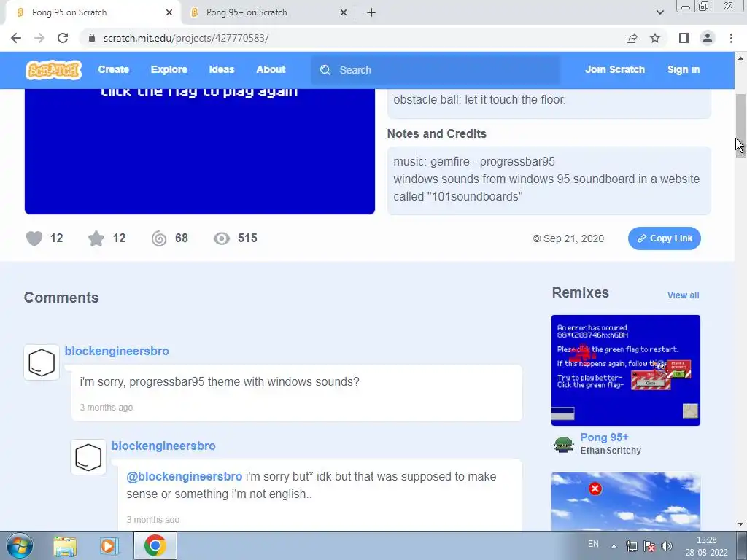The height and width of the screenshot is (560, 747).
Task: Close the Pong 95+ on Scratch tab
Action: tap(344, 12)
